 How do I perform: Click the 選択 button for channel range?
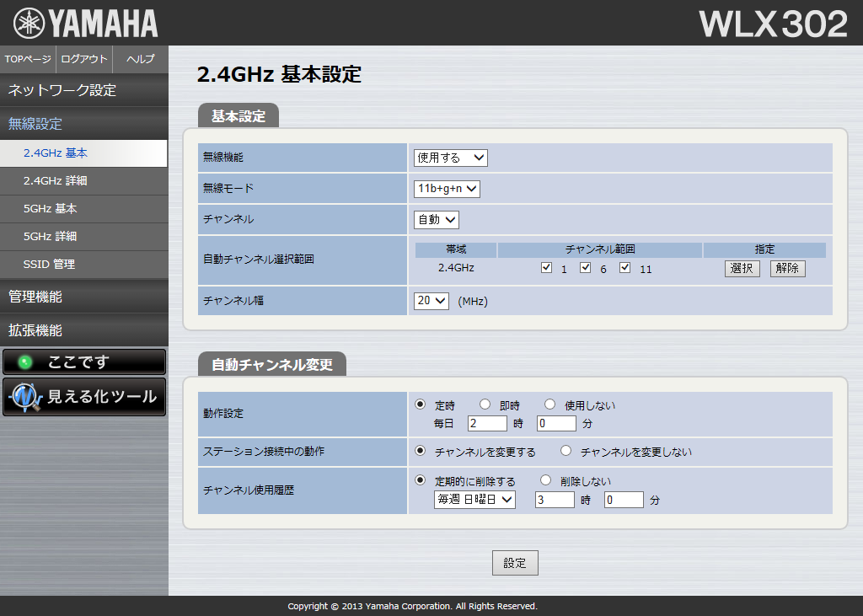click(x=742, y=269)
